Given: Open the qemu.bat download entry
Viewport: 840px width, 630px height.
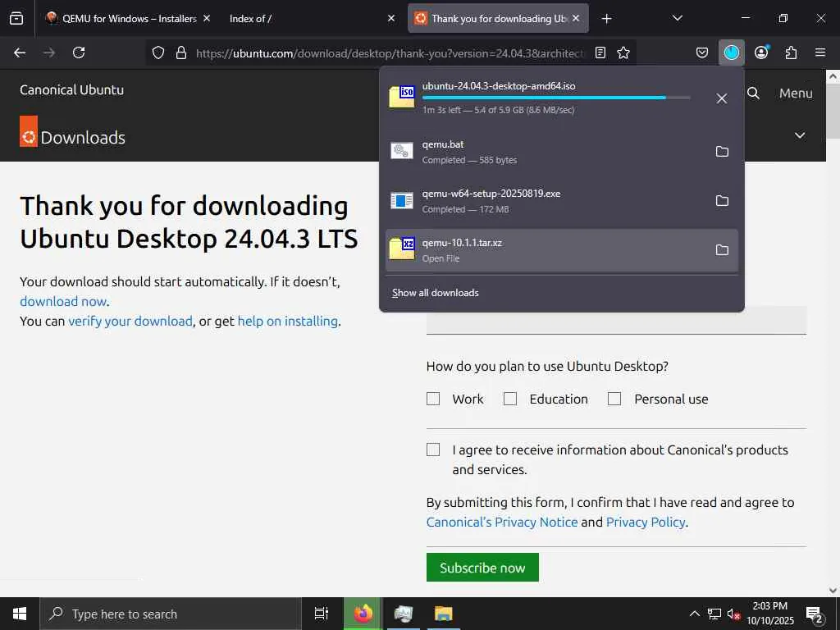Looking at the screenshot, I should [546, 152].
